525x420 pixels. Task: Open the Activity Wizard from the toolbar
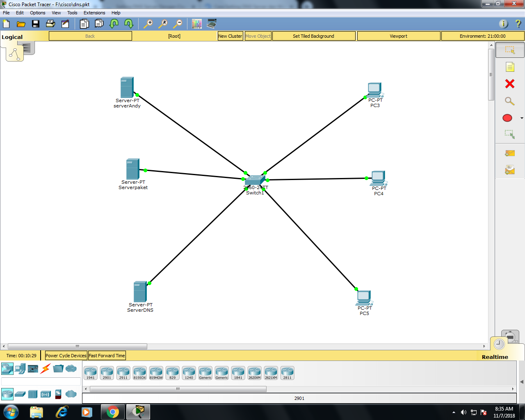click(65, 24)
